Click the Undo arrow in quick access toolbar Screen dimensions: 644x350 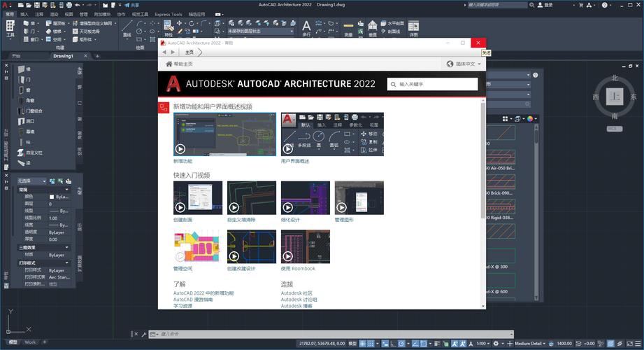pyautogui.click(x=78, y=5)
